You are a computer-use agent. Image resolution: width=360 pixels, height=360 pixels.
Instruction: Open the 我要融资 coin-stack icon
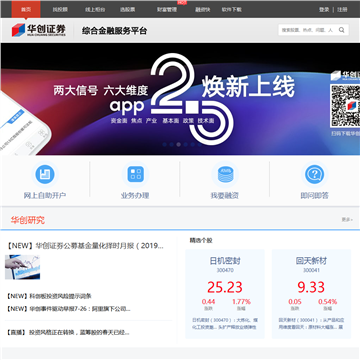coord(225,174)
